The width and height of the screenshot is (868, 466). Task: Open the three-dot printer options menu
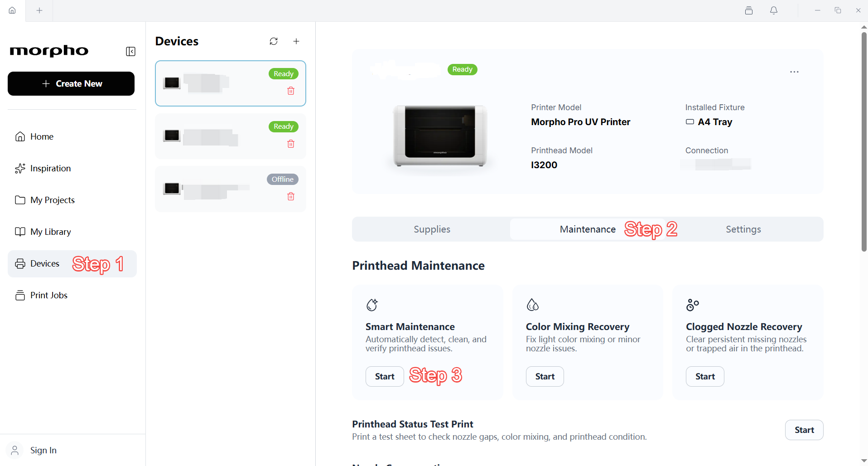[x=794, y=72]
